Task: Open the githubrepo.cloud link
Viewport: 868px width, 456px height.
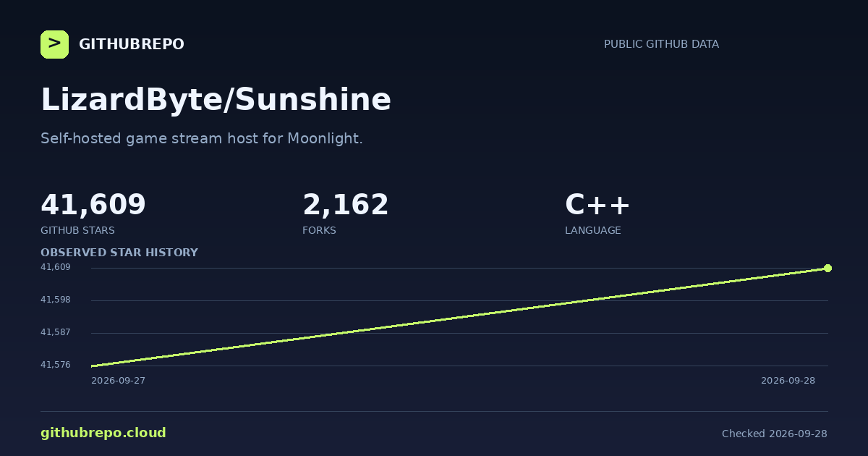Action: [103, 433]
